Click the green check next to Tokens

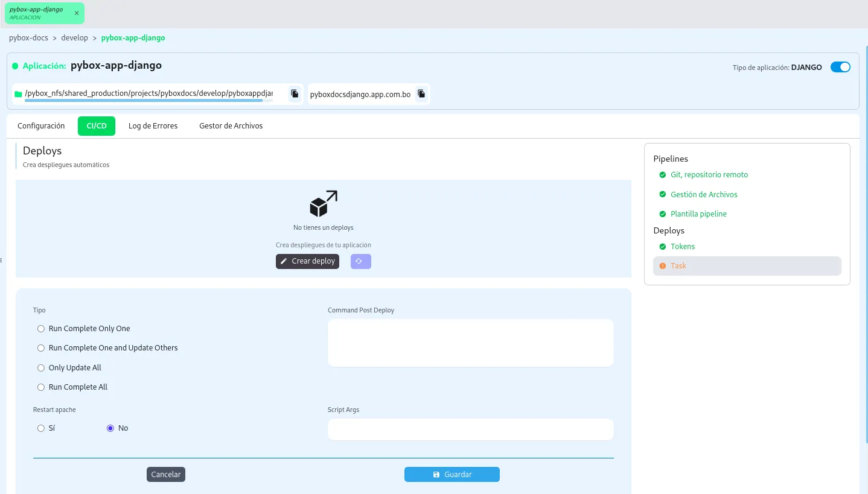(662, 247)
